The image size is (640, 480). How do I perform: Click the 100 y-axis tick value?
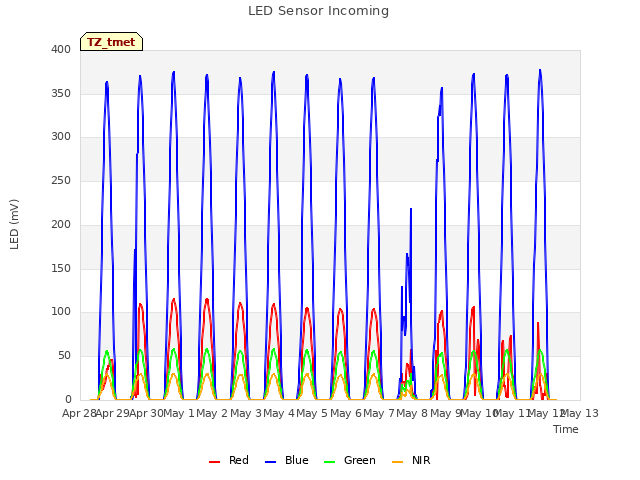[61, 312]
